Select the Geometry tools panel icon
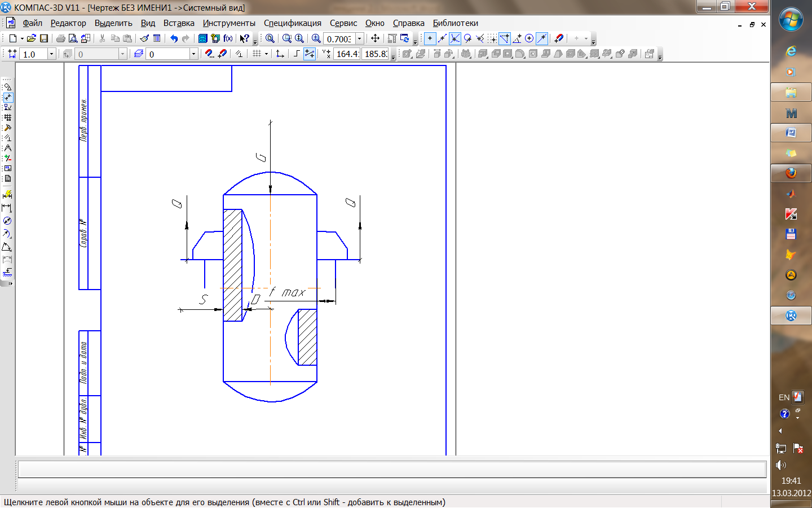The height and width of the screenshot is (508, 812). tap(7, 87)
